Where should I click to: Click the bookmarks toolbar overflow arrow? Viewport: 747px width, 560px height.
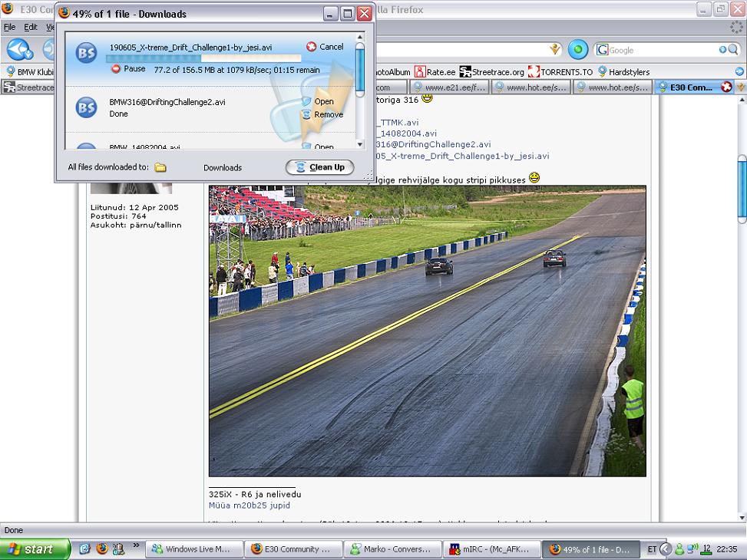739,71
